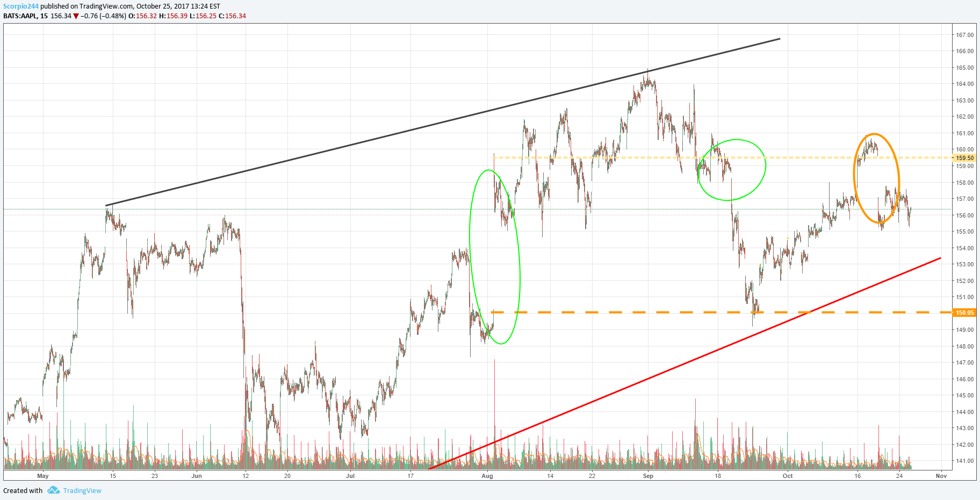Click the red downward triangle price-change arrow

[x=75, y=16]
